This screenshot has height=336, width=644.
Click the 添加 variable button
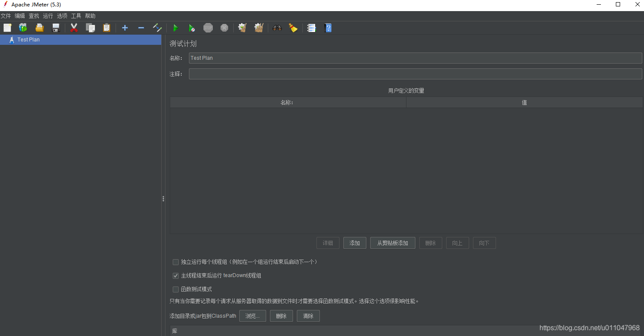coord(354,243)
